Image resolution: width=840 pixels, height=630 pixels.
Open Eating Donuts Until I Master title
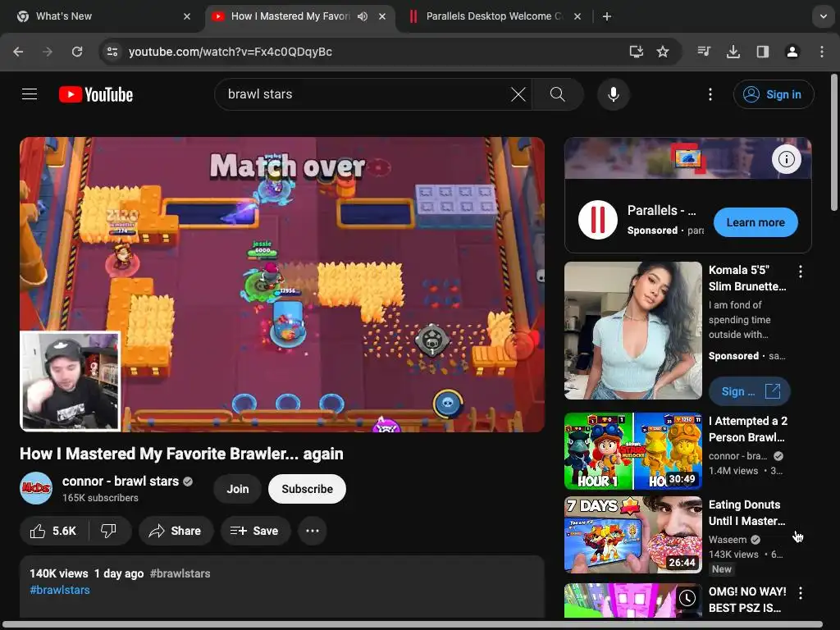point(746,513)
